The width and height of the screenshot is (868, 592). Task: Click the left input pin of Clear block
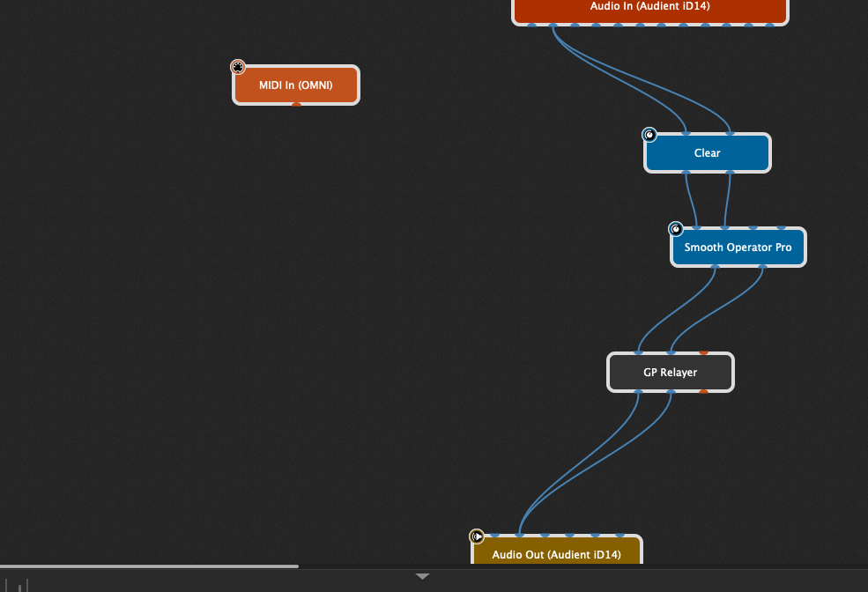coord(686,135)
